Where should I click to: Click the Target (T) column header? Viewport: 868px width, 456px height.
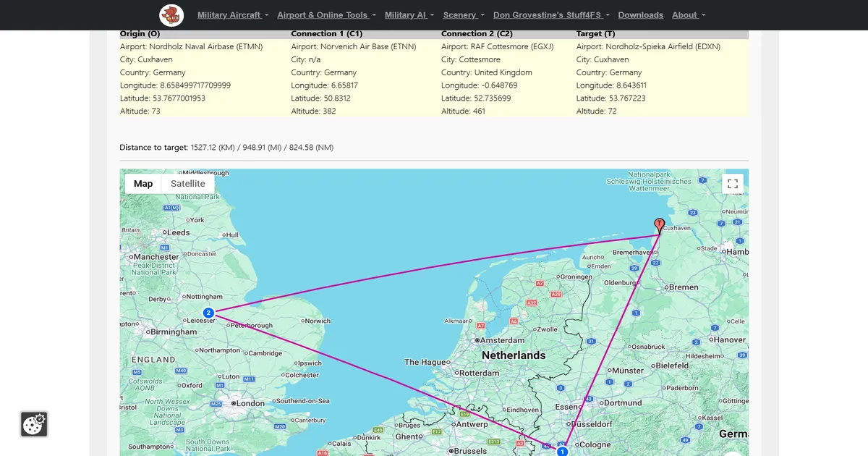coord(596,34)
